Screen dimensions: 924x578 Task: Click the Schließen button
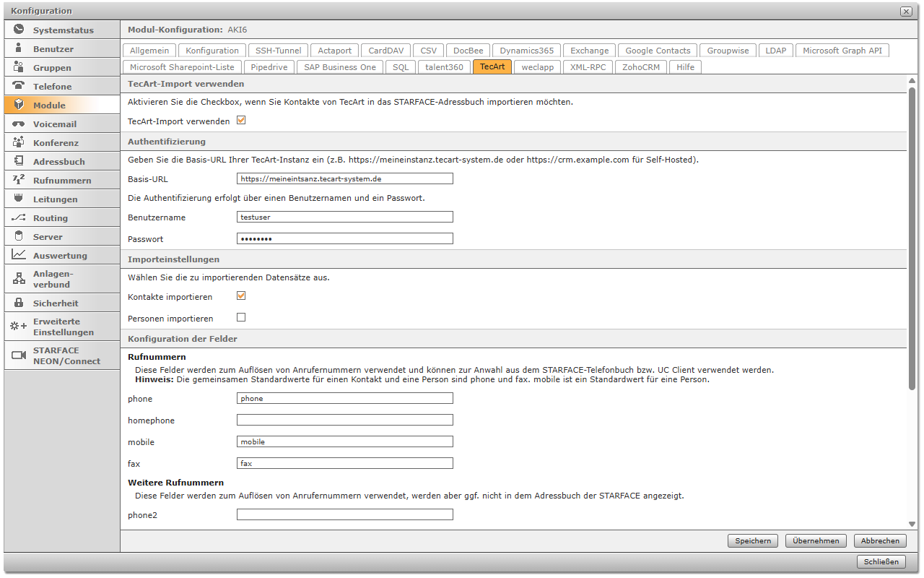click(881, 561)
